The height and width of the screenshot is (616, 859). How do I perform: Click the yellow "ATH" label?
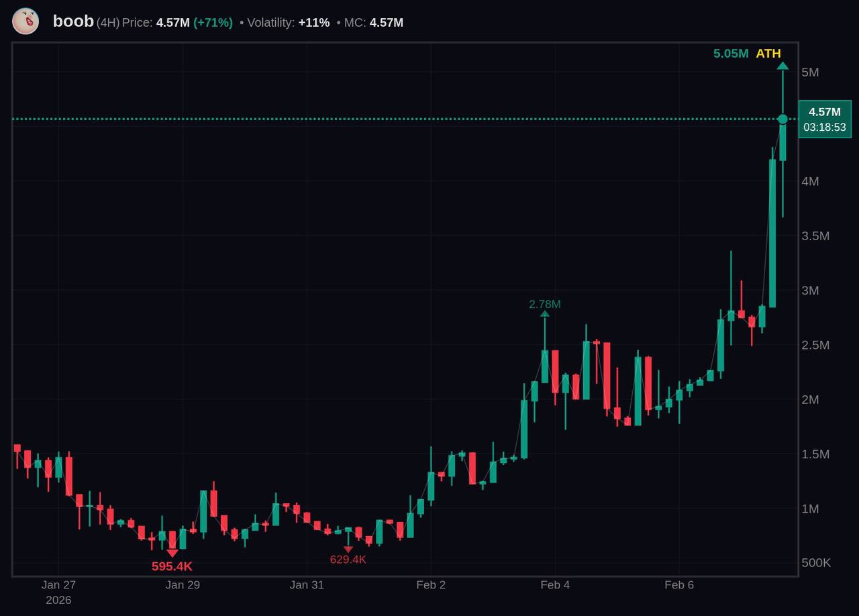(768, 54)
